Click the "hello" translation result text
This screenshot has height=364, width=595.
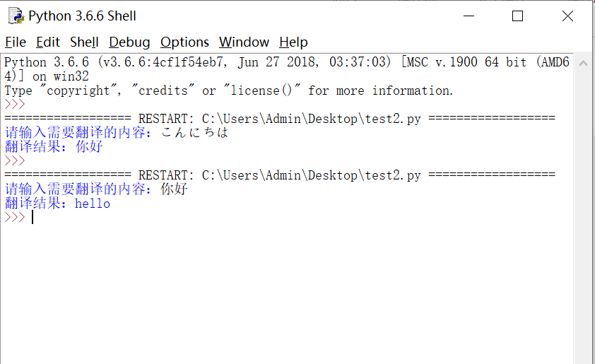pos(93,204)
